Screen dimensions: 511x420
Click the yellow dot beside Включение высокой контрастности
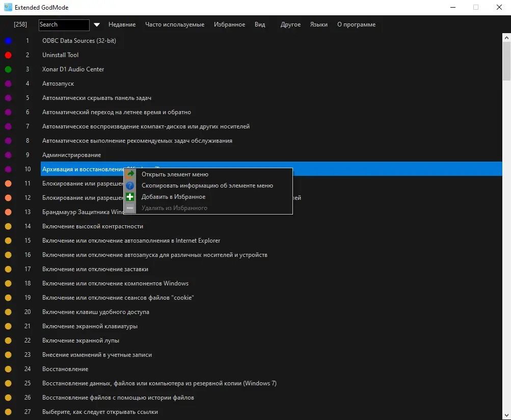8,226
